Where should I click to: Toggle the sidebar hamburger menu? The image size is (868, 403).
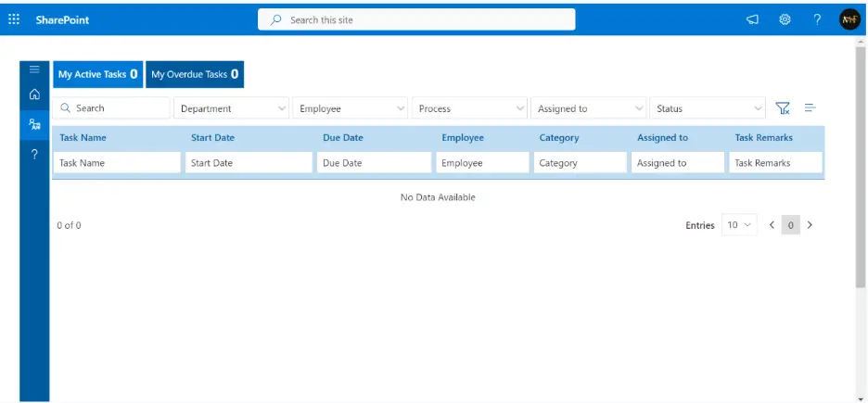(x=34, y=69)
